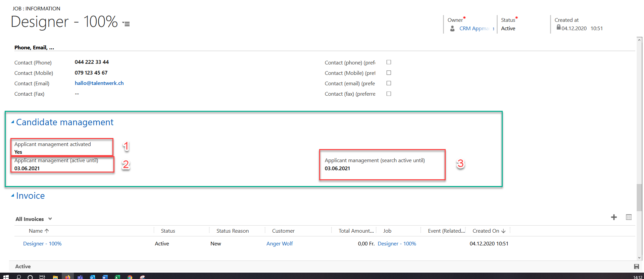Open the Designer - 100% invoice name link
The image size is (644, 279).
(42, 244)
